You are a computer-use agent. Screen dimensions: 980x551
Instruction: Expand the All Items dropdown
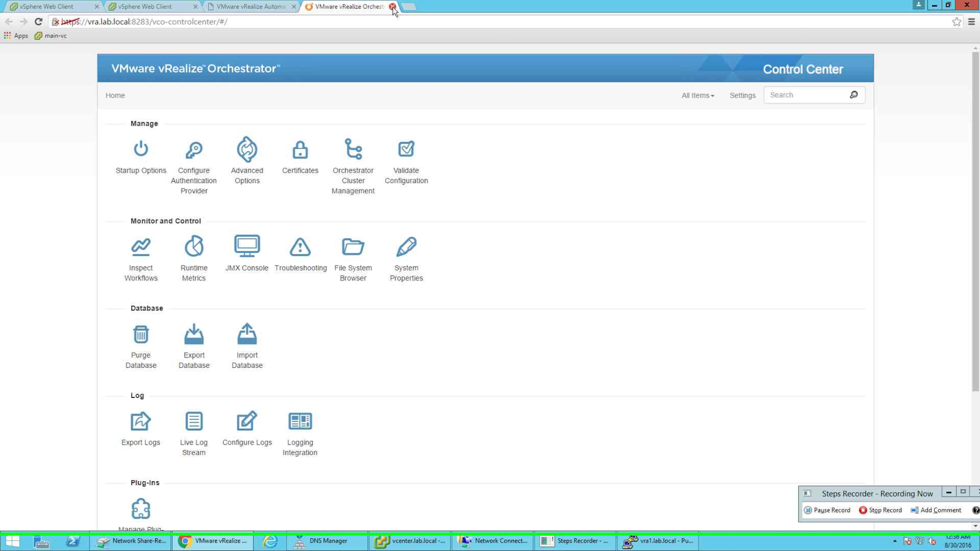point(698,96)
